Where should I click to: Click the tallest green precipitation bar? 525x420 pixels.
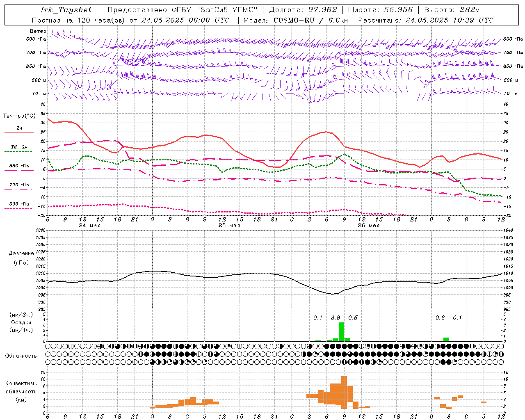pos(341,332)
